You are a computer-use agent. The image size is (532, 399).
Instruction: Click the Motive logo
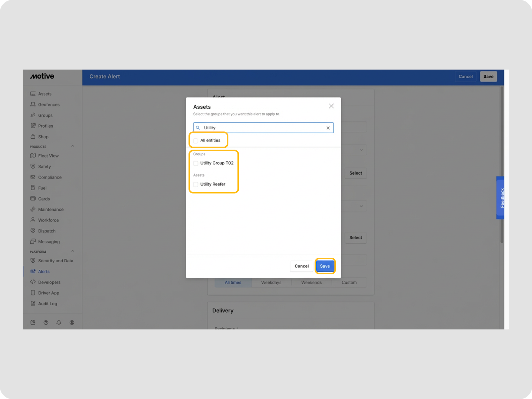[x=42, y=76]
